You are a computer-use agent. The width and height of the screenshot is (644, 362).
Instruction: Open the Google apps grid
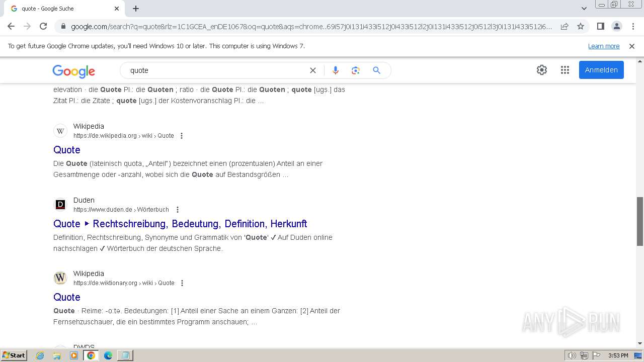[x=565, y=70]
